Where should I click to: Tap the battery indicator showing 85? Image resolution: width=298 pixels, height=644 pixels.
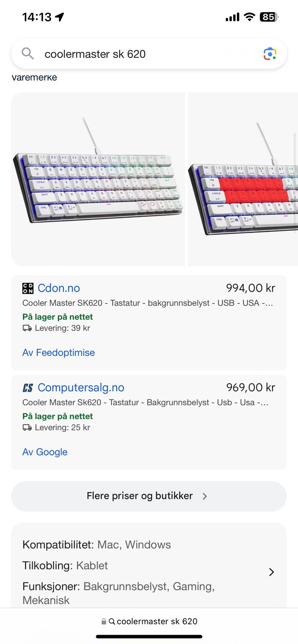[268, 17]
